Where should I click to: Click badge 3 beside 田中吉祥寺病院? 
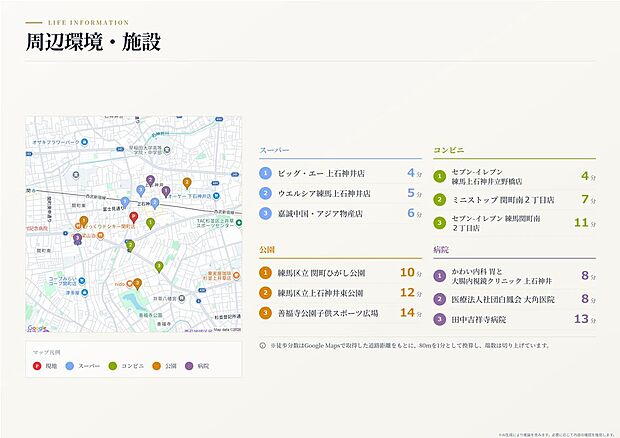pyautogui.click(x=439, y=319)
